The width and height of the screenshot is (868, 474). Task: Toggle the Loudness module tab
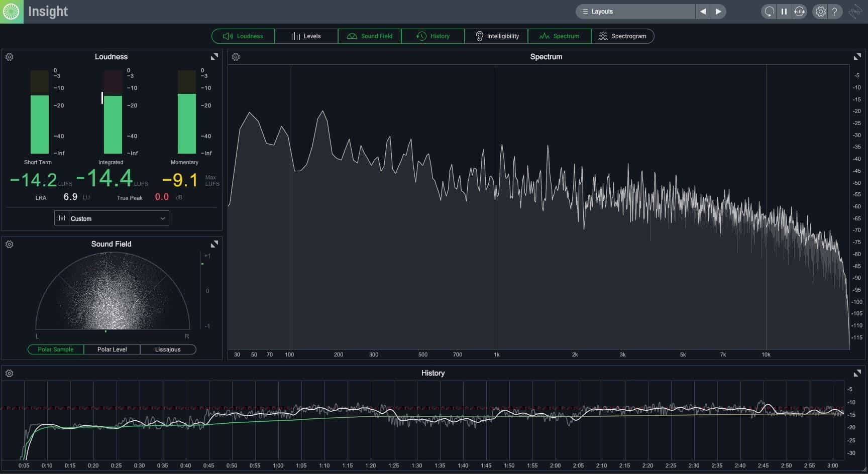[x=243, y=36]
